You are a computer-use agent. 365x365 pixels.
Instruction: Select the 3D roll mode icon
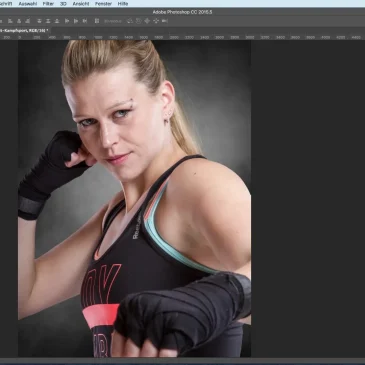(138, 21)
